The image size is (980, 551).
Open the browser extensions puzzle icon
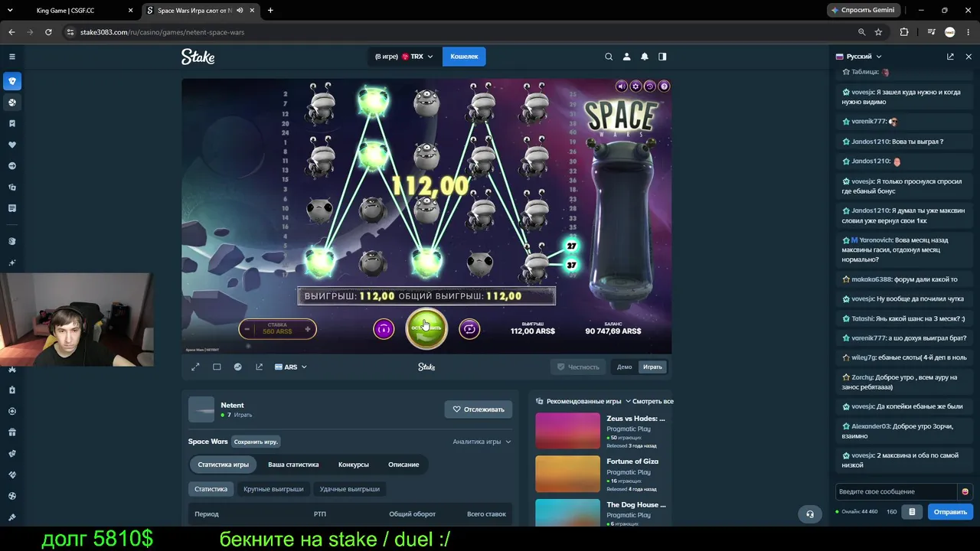pyautogui.click(x=904, y=32)
